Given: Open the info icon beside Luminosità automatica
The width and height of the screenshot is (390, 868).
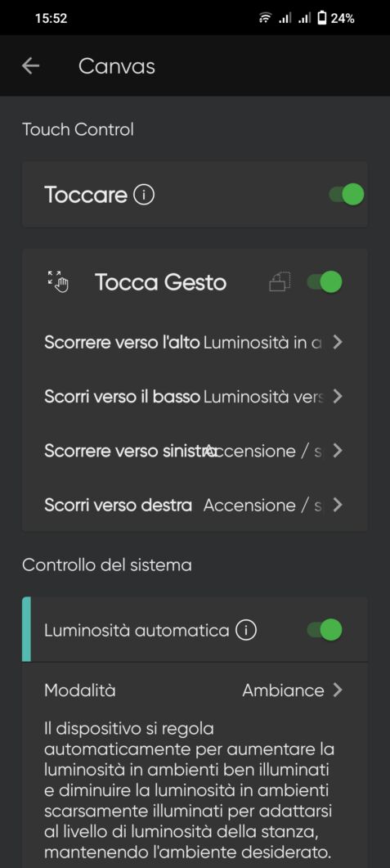Looking at the screenshot, I should click(x=246, y=630).
